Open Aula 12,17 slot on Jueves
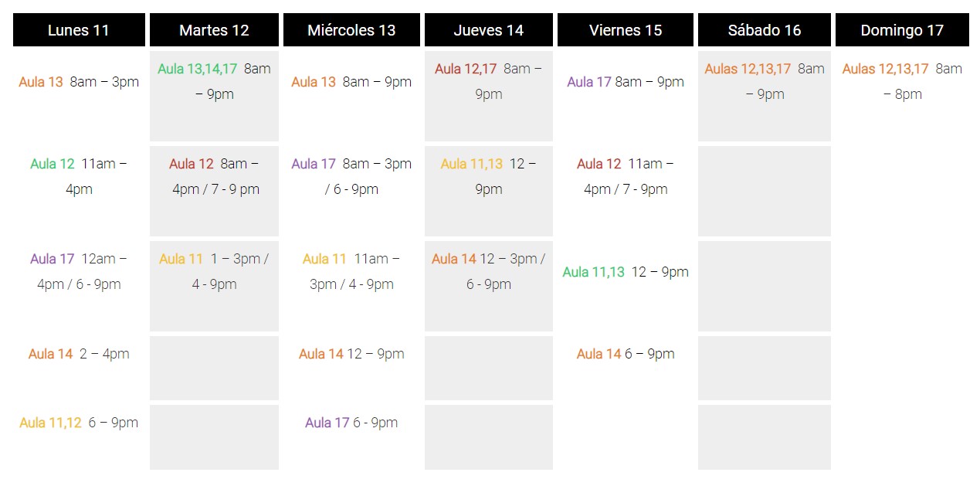 (x=489, y=81)
